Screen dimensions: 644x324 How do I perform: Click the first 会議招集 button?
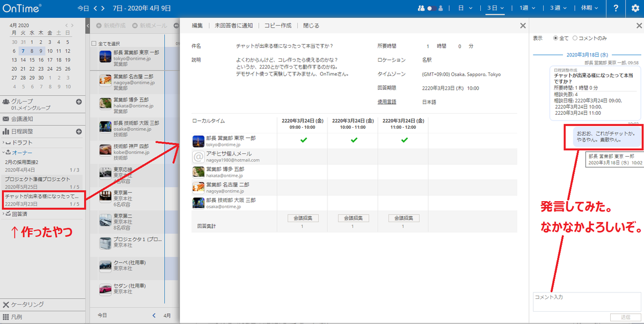(304, 218)
